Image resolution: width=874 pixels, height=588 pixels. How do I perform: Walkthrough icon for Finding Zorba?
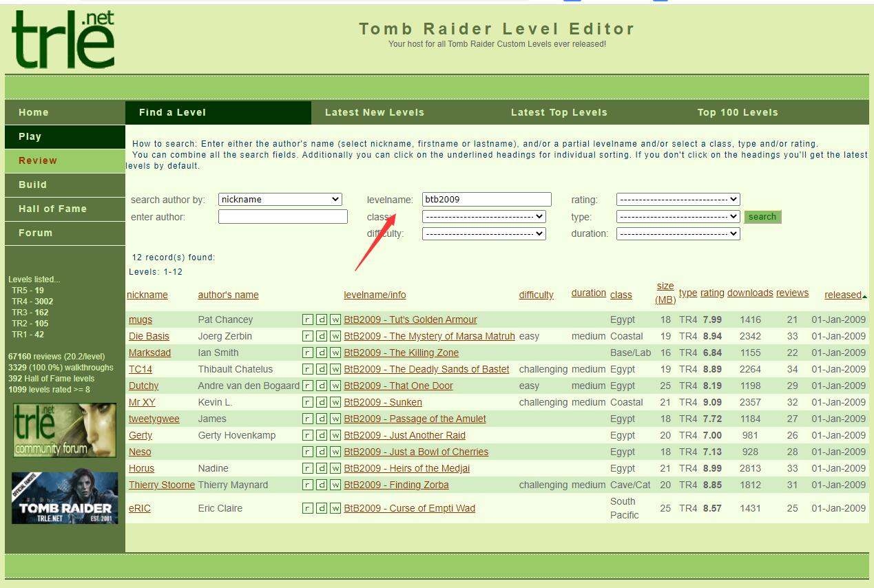[x=335, y=485]
